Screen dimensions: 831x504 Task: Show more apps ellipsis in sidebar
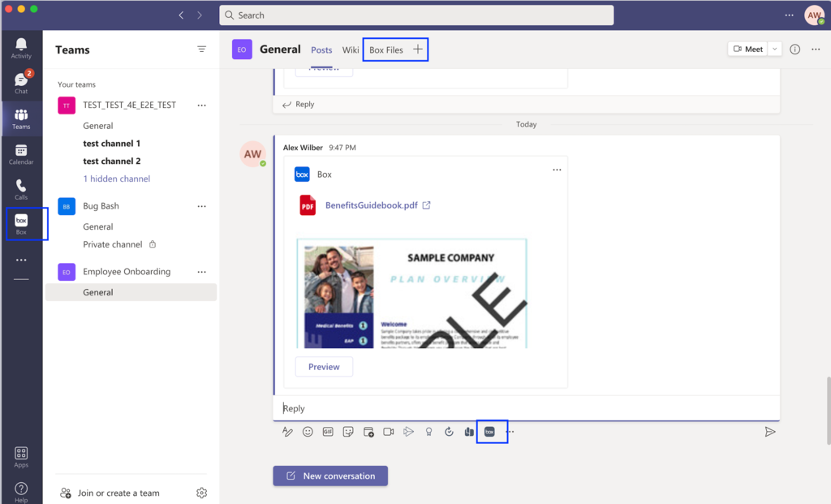coord(21,260)
